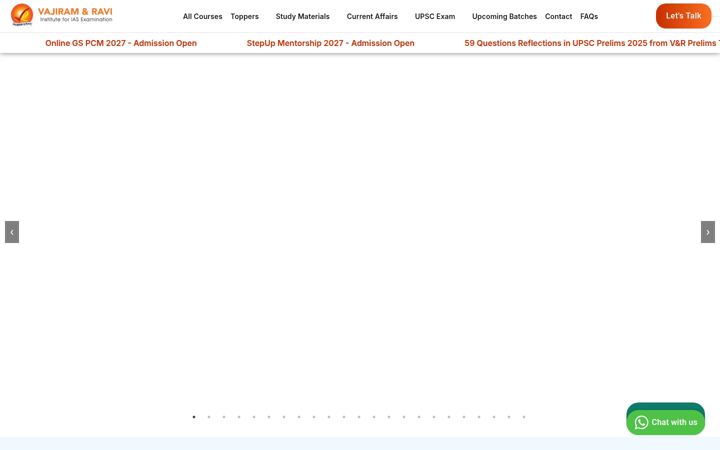Image resolution: width=720 pixels, height=450 pixels.
Task: Open 59 Questions Reflections in UPSC Prelims link
Action: coord(592,43)
